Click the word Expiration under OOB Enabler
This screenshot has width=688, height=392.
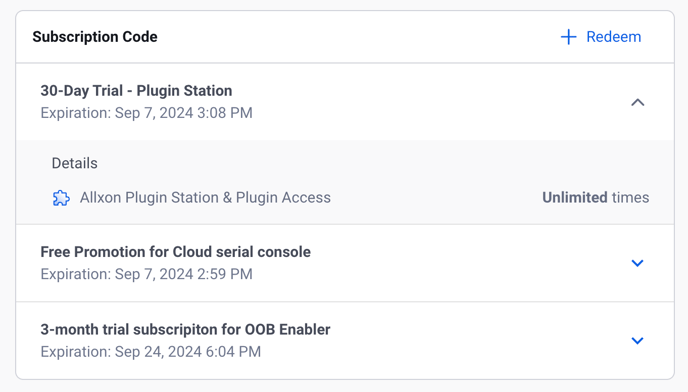[x=74, y=352]
